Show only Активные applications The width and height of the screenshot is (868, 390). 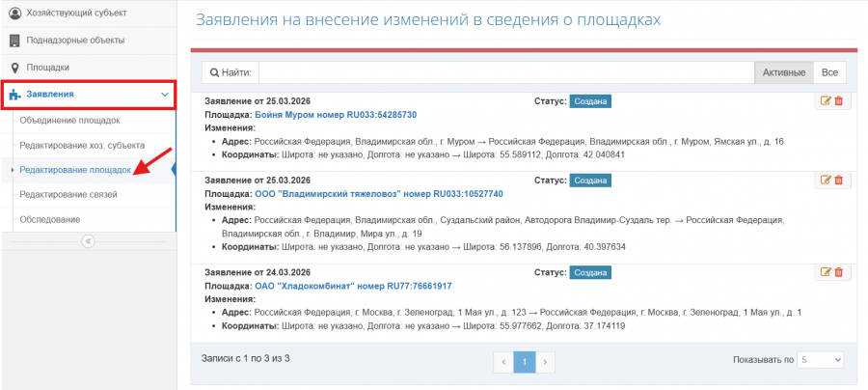[x=783, y=72]
